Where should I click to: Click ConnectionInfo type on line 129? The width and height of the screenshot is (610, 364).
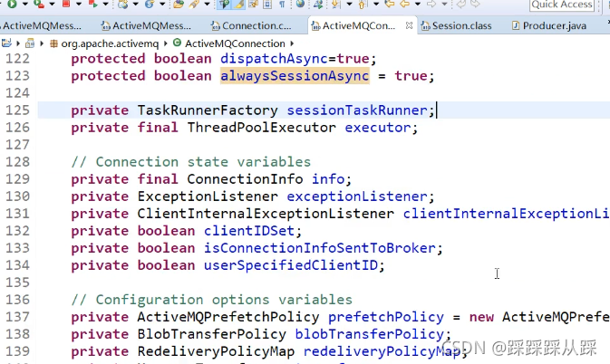click(245, 179)
